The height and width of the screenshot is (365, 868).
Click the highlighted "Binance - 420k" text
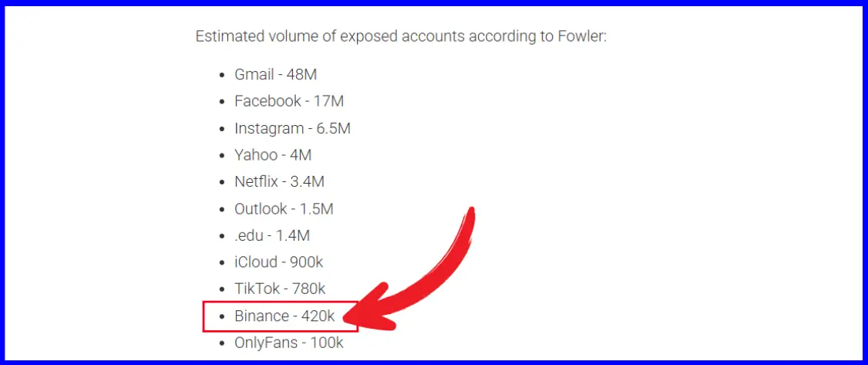click(285, 316)
